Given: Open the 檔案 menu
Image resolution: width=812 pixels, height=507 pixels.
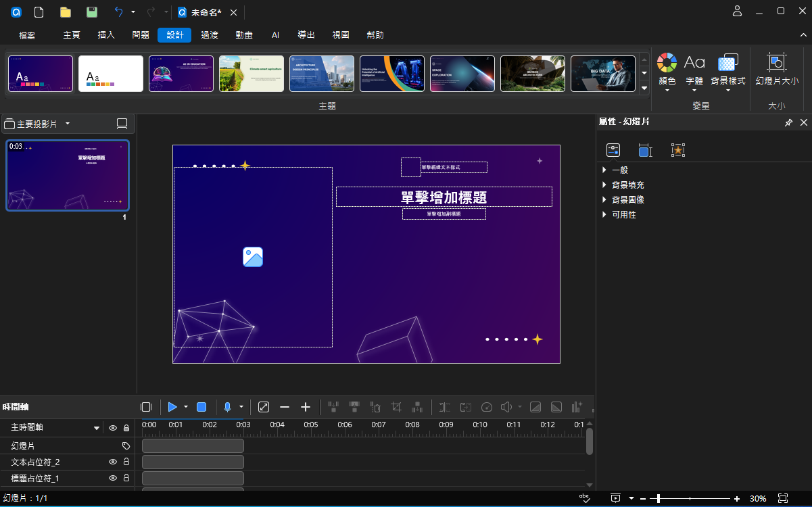Looking at the screenshot, I should pos(27,35).
